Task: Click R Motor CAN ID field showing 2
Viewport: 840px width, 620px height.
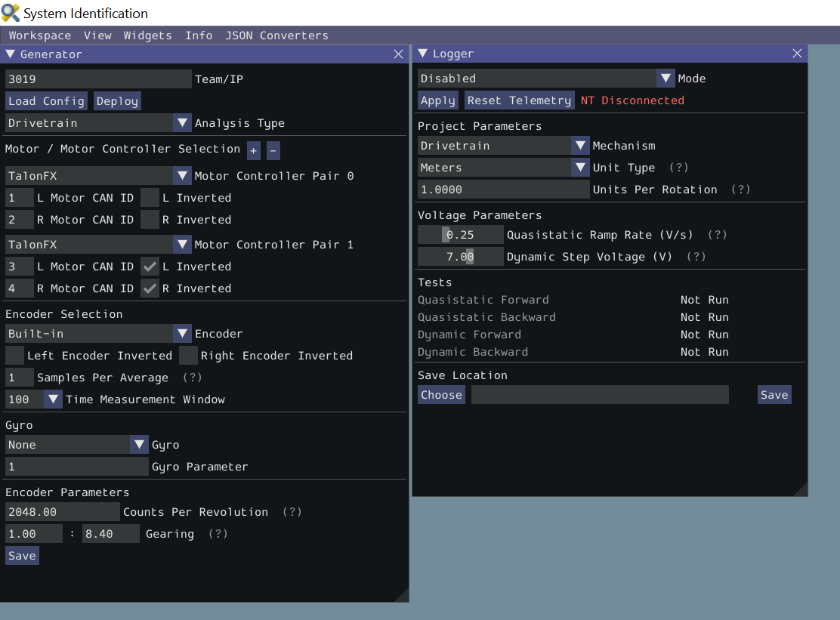Action: (x=20, y=220)
